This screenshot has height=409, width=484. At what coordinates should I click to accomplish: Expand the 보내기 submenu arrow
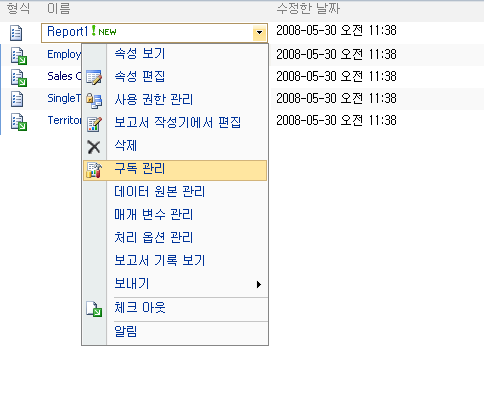click(x=259, y=284)
